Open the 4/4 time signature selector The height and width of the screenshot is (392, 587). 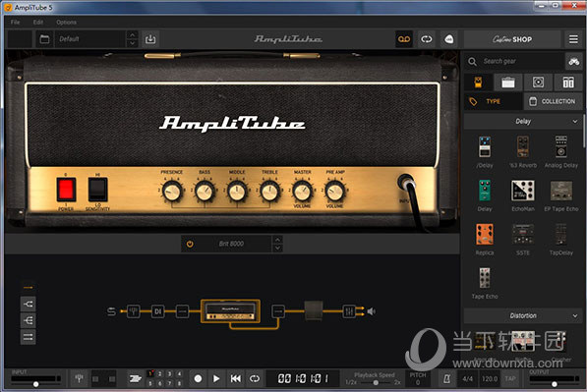coord(467,379)
